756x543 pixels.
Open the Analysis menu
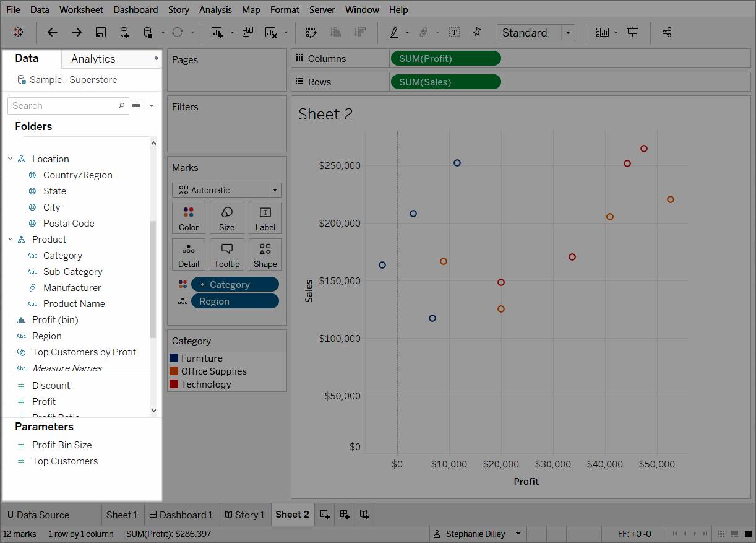click(215, 9)
